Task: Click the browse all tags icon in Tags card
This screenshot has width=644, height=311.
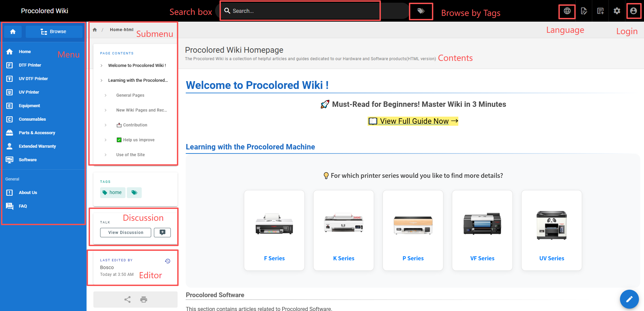Action: (134, 192)
